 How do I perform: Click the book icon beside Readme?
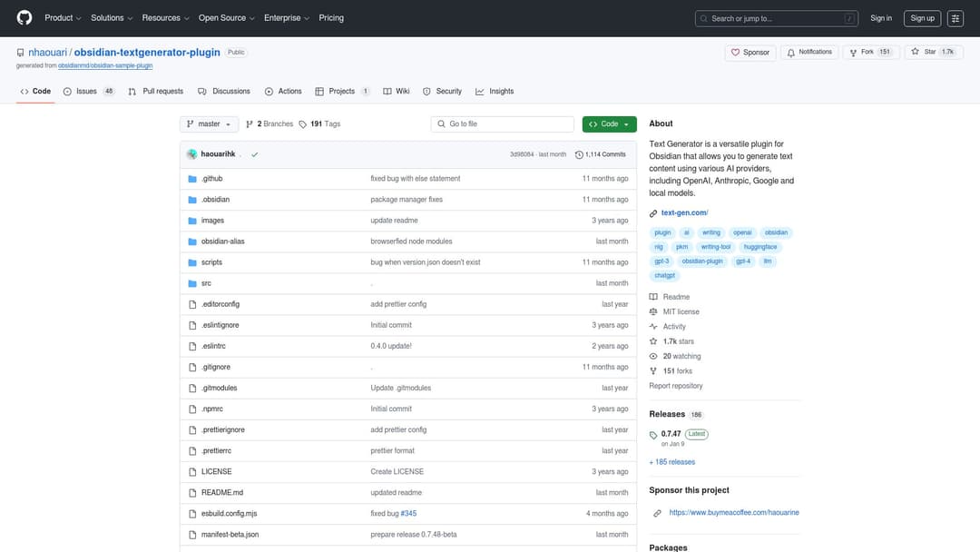tap(653, 297)
